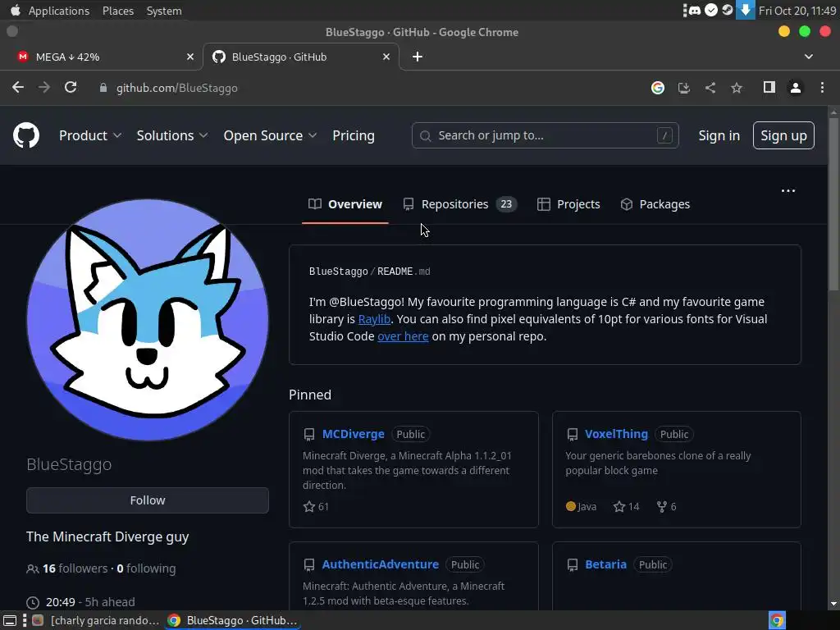Click the BlueStaggo fox avatar image
This screenshot has height=630, width=840.
tap(148, 320)
